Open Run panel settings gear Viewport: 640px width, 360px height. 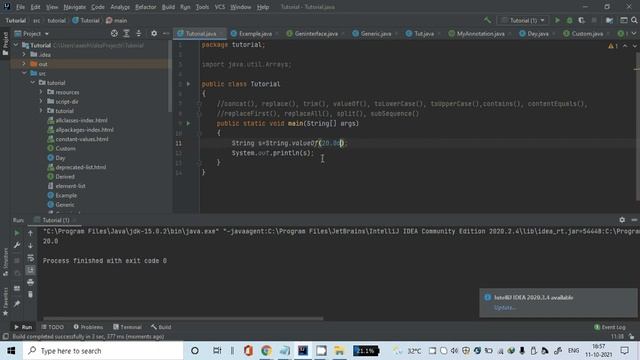click(x=622, y=220)
